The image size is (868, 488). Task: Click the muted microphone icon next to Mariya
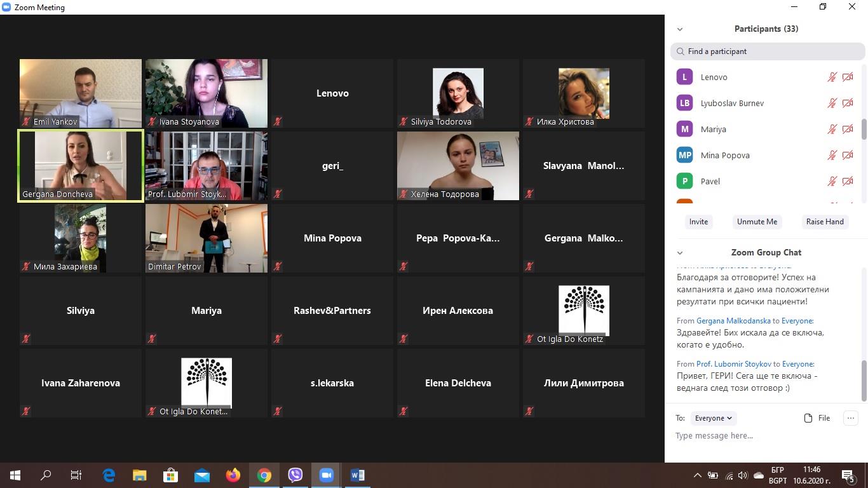click(832, 129)
